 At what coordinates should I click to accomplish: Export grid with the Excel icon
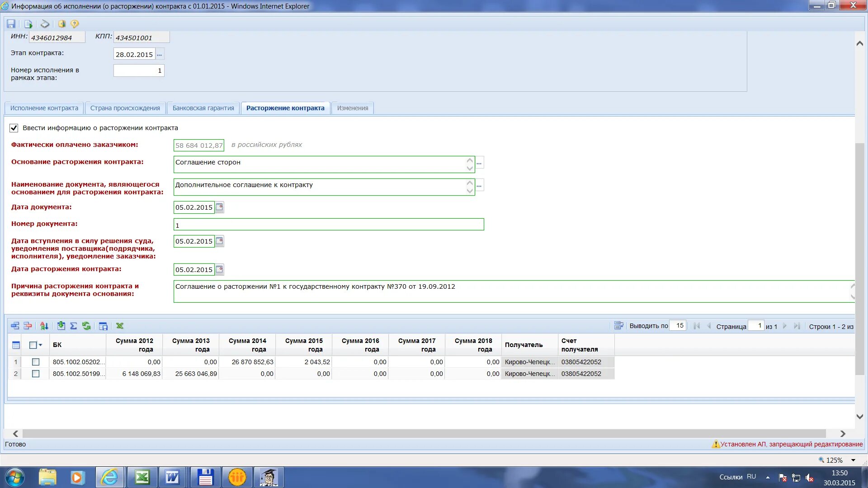coord(120,326)
